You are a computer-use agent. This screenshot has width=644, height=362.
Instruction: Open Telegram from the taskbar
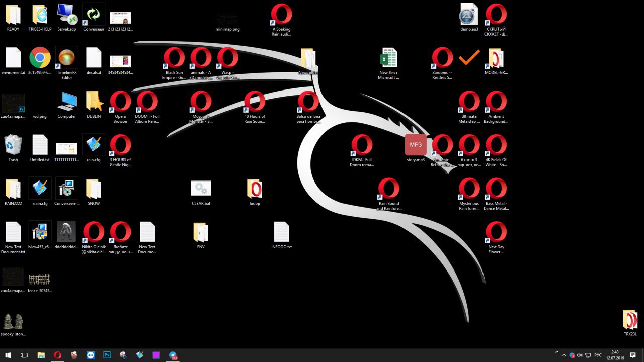(x=173, y=355)
